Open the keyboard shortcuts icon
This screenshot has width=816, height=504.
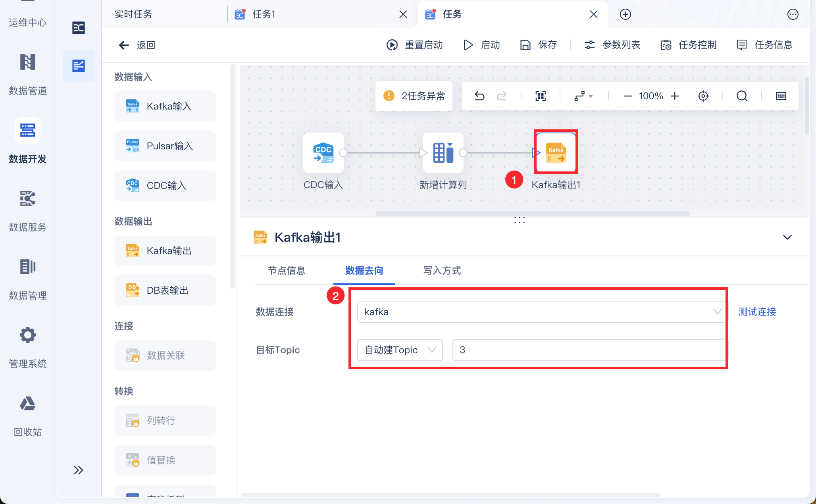781,96
